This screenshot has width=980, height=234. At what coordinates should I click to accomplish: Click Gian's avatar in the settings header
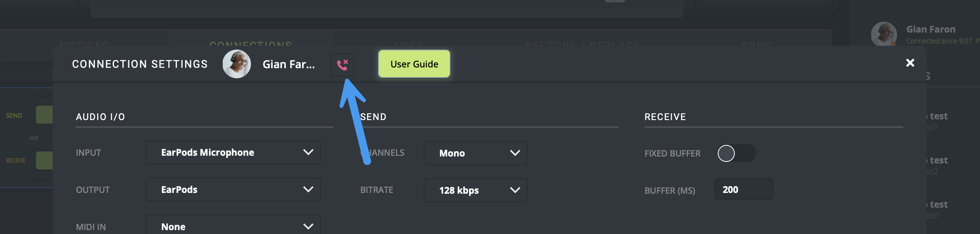pos(237,64)
